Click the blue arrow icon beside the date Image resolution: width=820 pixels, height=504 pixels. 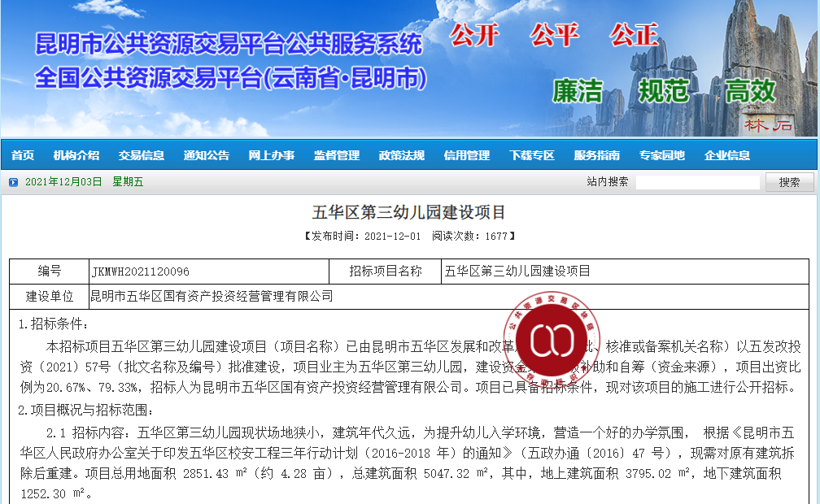pyautogui.click(x=14, y=182)
